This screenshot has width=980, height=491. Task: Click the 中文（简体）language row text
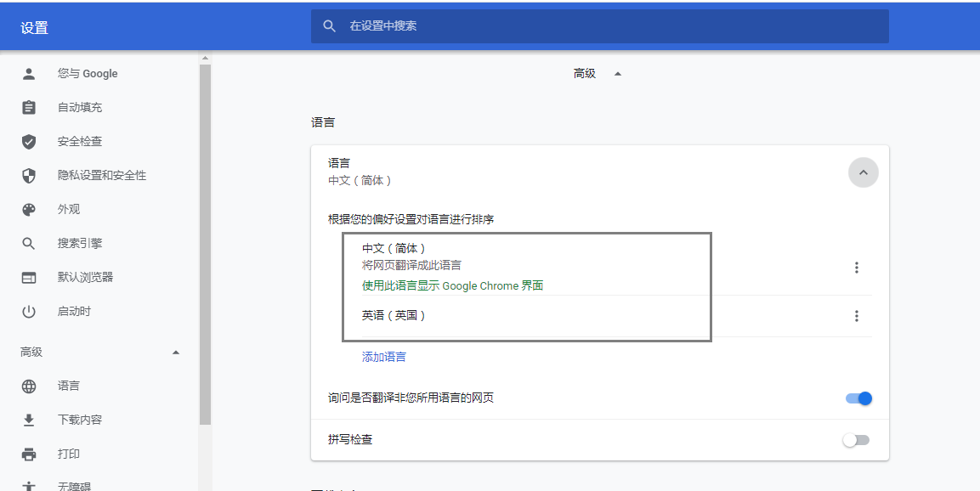tap(394, 249)
